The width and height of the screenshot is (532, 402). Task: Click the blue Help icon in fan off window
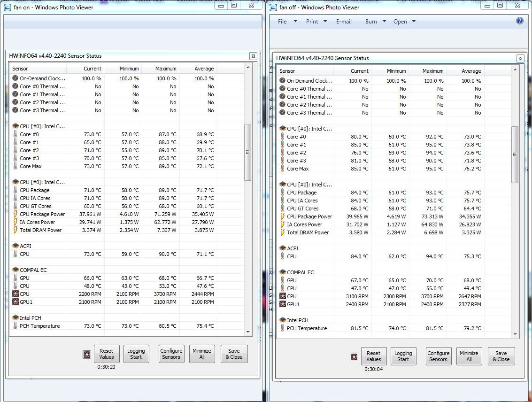519,21
